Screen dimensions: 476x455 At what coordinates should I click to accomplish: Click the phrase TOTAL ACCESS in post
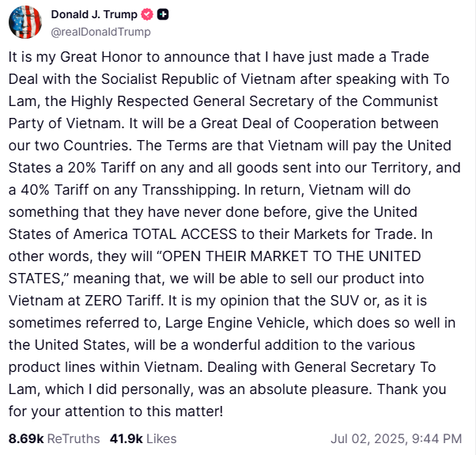point(184,234)
